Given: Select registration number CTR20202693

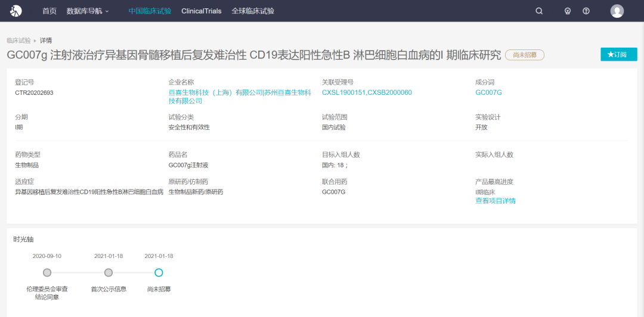Looking at the screenshot, I should coord(34,93).
